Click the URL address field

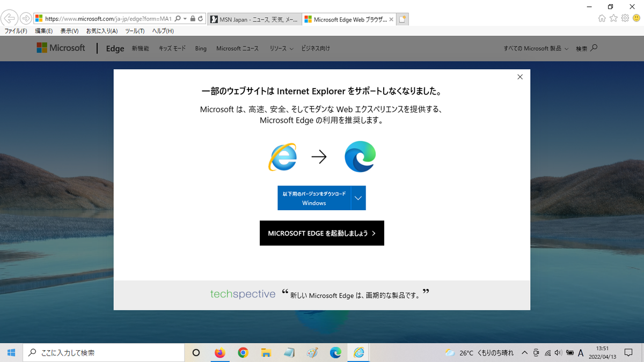coord(107,19)
